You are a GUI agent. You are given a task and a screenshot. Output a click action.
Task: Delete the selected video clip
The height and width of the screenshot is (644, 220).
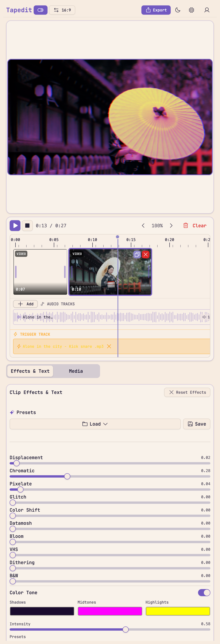coord(146,255)
